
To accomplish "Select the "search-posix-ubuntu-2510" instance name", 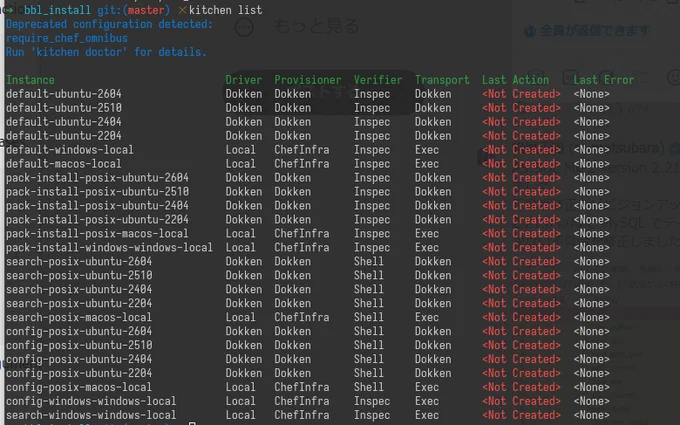I will [79, 275].
